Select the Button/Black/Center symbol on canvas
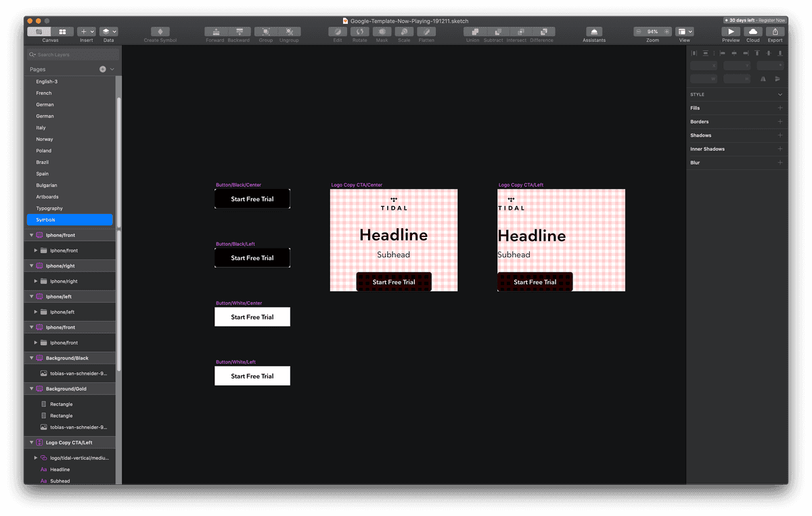This screenshot has width=812, height=516. point(252,199)
